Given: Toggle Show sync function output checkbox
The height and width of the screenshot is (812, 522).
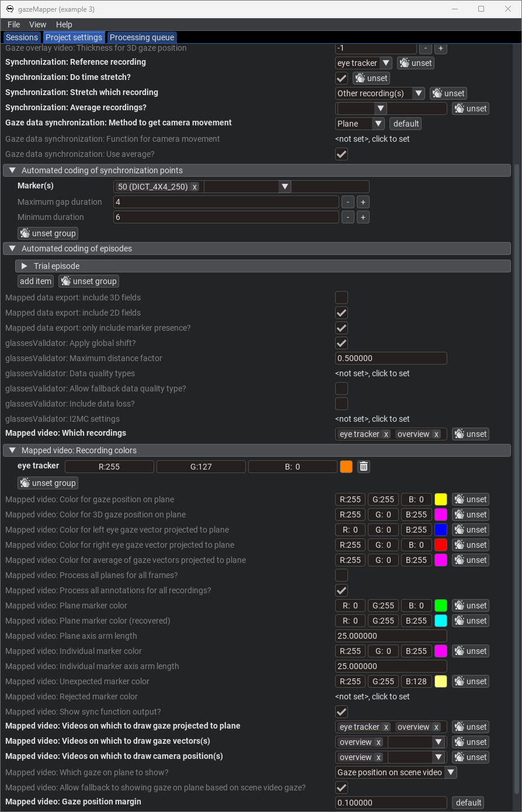Looking at the screenshot, I should tap(342, 712).
